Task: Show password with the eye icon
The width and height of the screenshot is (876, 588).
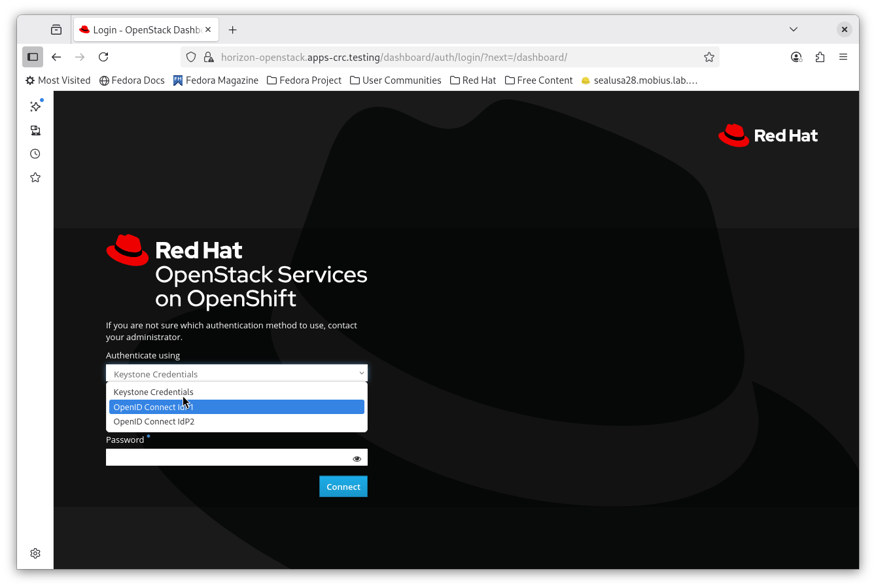Action: (x=357, y=458)
